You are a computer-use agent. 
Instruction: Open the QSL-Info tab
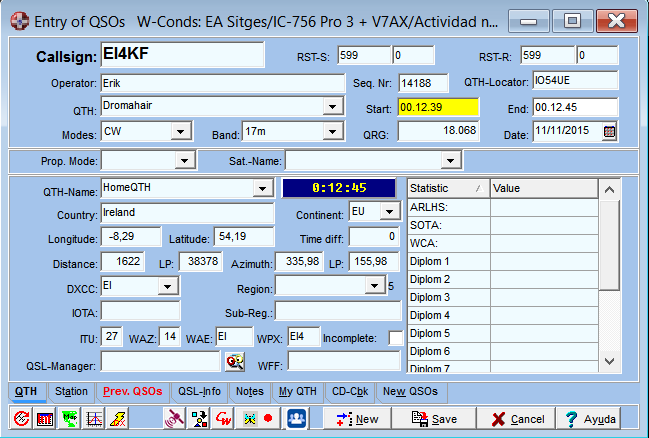click(x=198, y=391)
